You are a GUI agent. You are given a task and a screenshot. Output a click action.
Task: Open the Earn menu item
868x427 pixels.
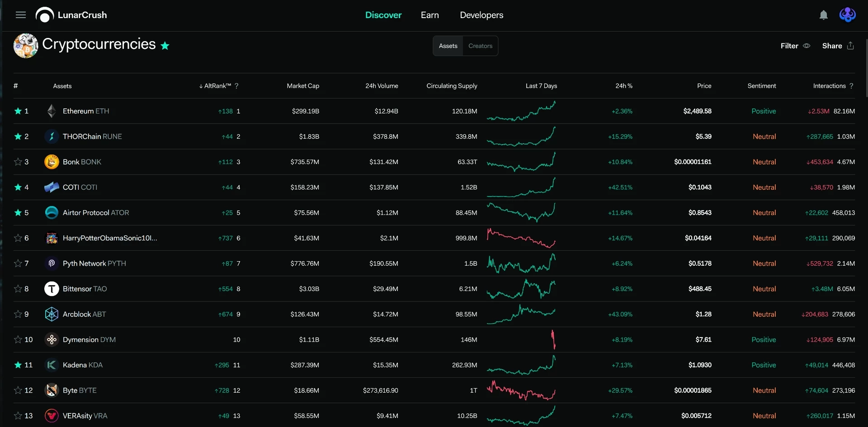[429, 15]
